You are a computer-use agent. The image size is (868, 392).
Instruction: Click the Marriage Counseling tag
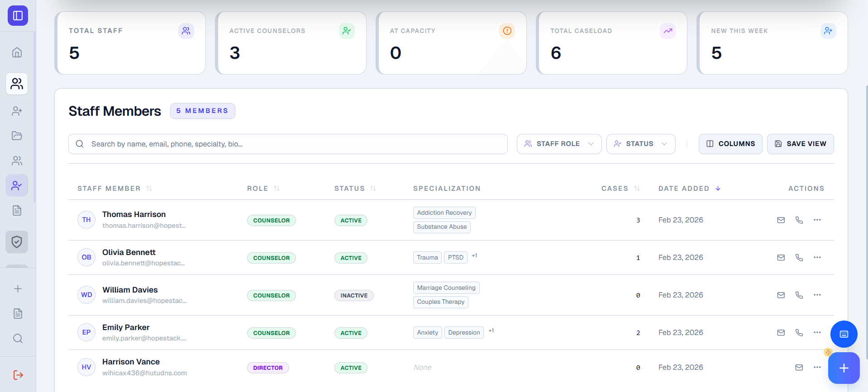point(446,288)
